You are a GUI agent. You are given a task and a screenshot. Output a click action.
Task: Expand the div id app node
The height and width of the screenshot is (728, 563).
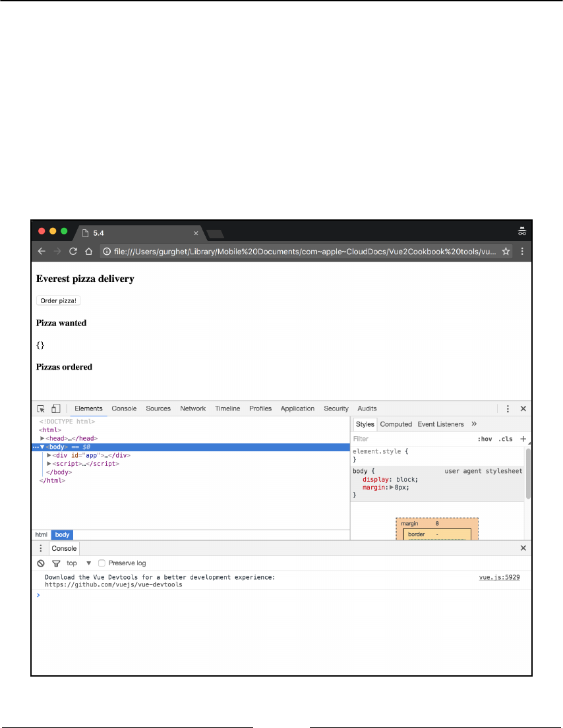pyautogui.click(x=49, y=455)
